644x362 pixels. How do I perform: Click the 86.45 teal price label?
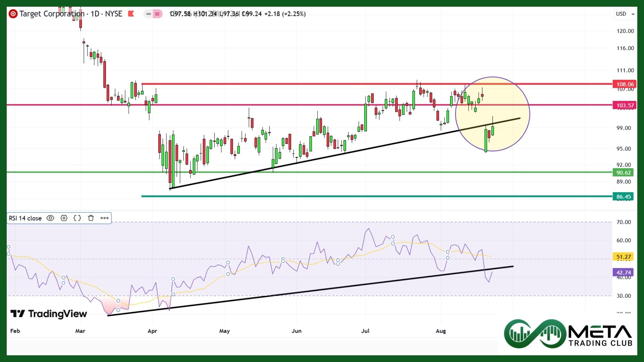pyautogui.click(x=624, y=197)
